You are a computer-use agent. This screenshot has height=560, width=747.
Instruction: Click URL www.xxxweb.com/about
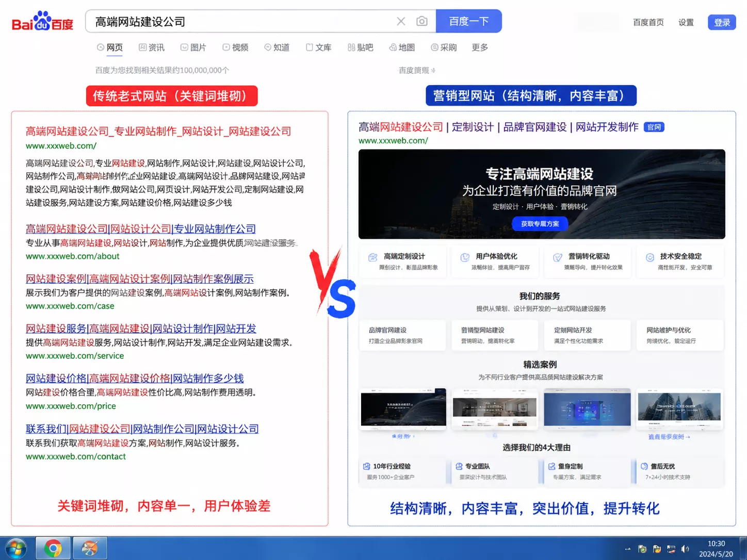coord(72,256)
